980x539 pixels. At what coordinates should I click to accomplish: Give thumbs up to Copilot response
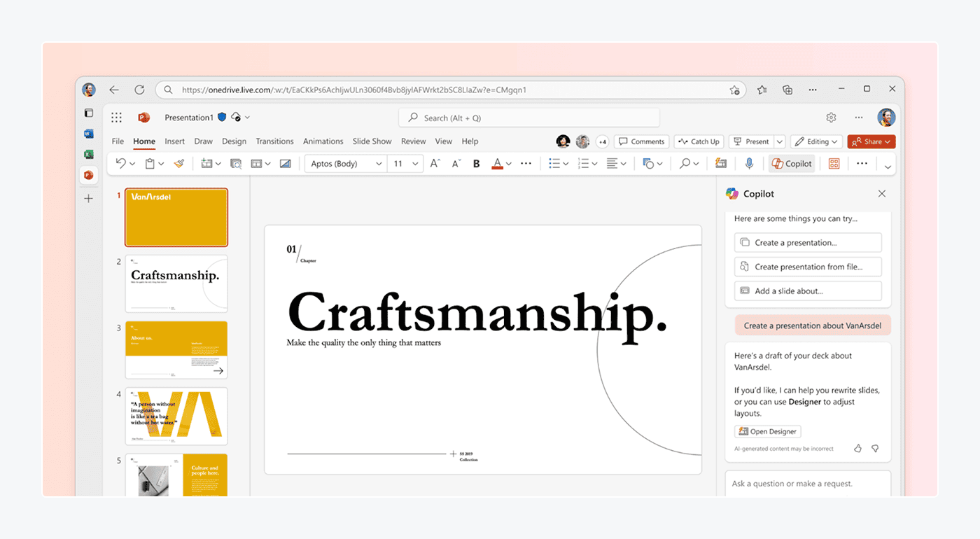click(x=857, y=448)
